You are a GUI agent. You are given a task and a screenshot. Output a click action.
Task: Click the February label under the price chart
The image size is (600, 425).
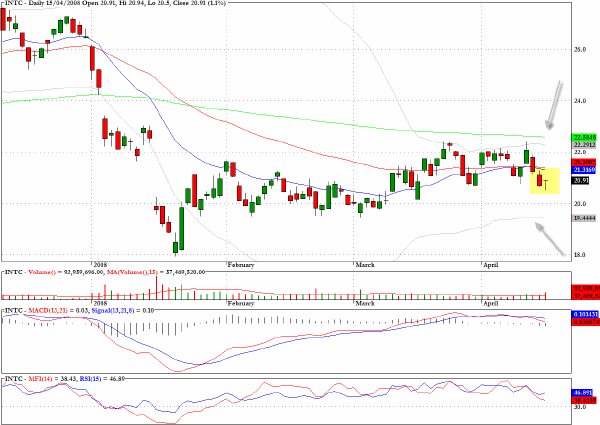(x=241, y=265)
